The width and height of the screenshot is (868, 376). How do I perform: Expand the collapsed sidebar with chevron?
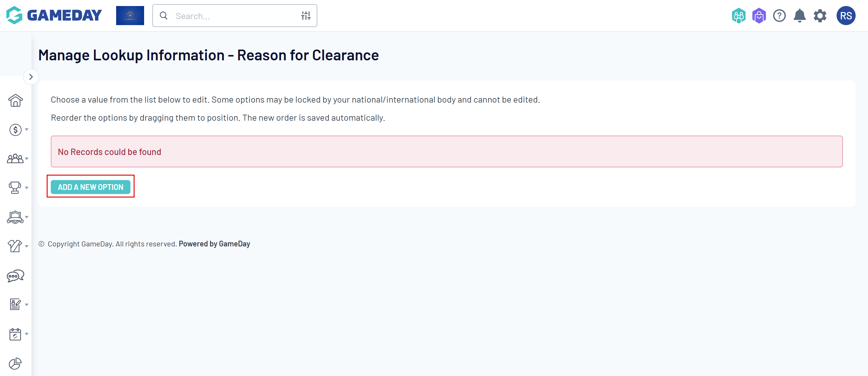coord(31,77)
